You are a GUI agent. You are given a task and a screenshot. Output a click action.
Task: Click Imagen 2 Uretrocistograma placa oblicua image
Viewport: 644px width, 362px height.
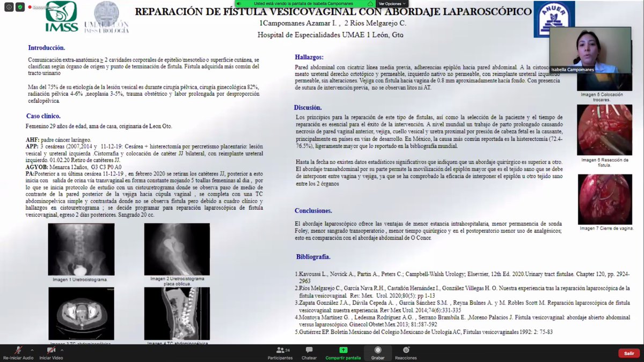pyautogui.click(x=177, y=249)
